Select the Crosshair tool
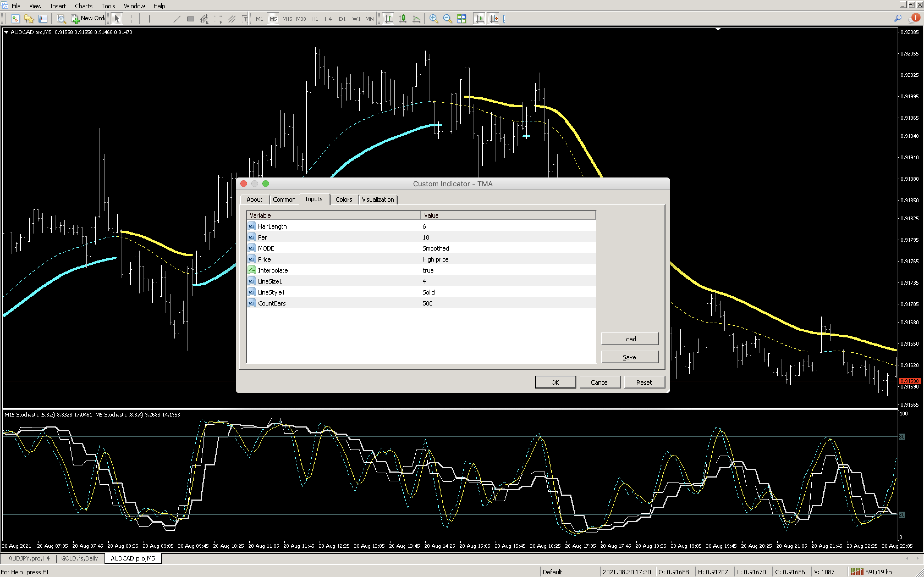Screen dimensions: 924x577 tap(131, 19)
